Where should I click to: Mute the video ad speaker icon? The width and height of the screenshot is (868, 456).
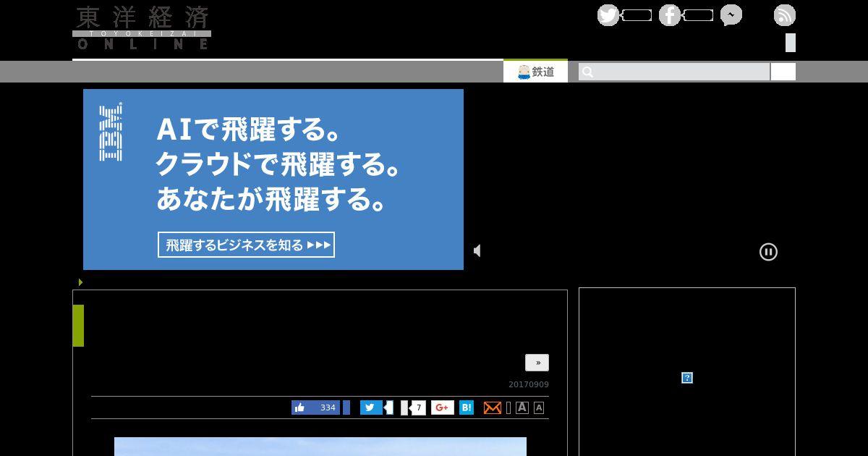click(x=477, y=250)
